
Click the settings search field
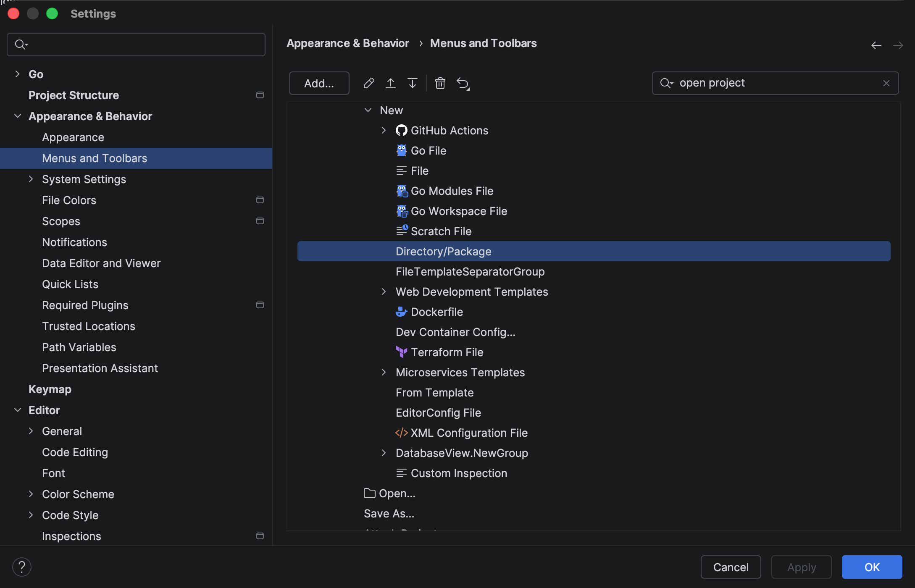pyautogui.click(x=136, y=45)
